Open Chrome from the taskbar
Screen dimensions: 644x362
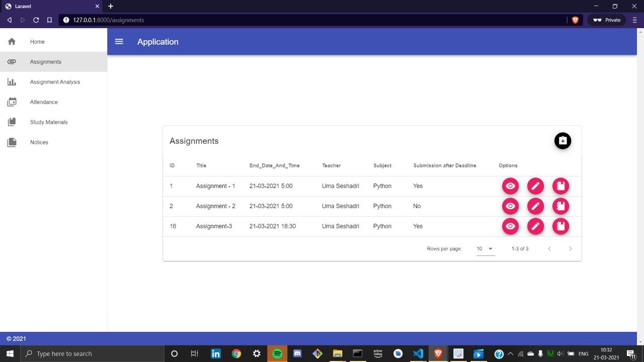point(236,353)
